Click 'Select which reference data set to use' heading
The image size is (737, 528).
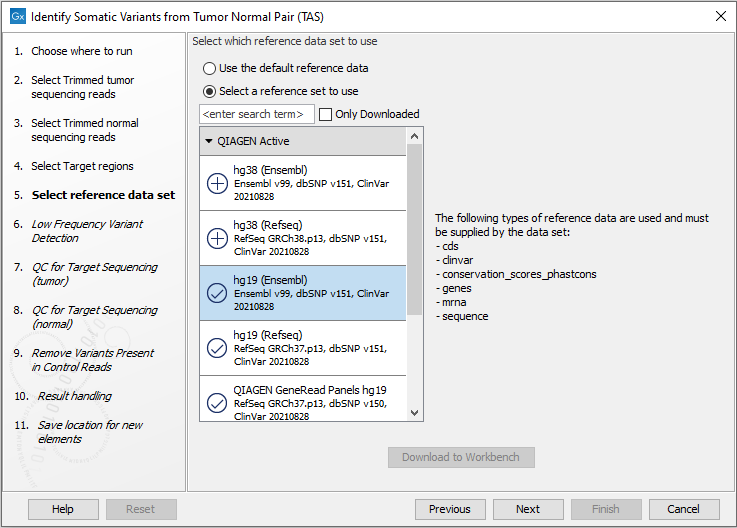284,41
